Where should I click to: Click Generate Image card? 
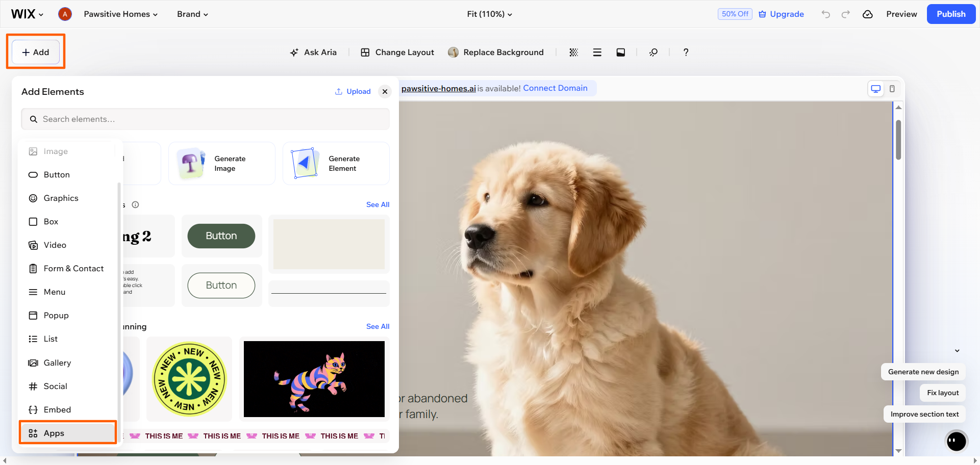coord(222,163)
